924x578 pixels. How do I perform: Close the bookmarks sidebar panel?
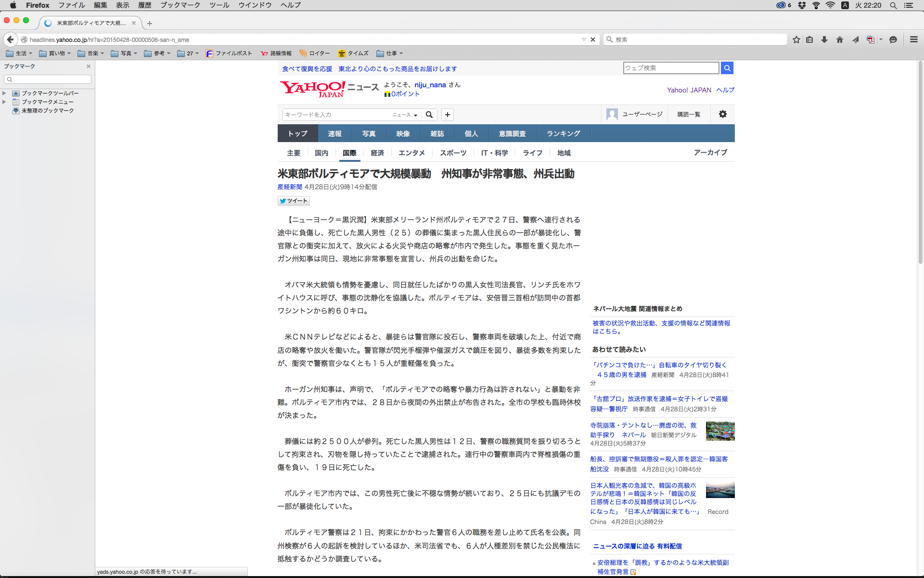[89, 66]
